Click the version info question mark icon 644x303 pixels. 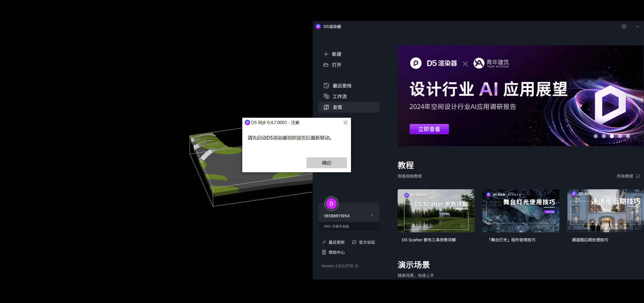357,266
